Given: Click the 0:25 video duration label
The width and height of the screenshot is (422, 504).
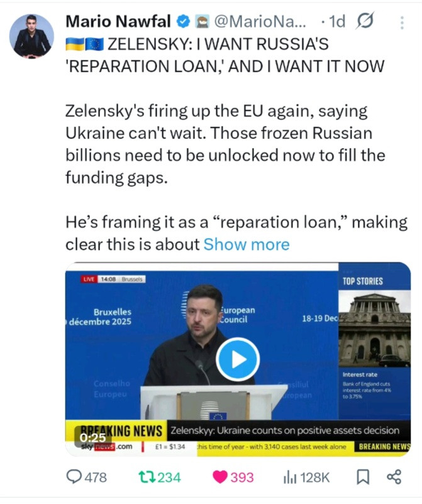Looking at the screenshot, I should coord(92,438).
